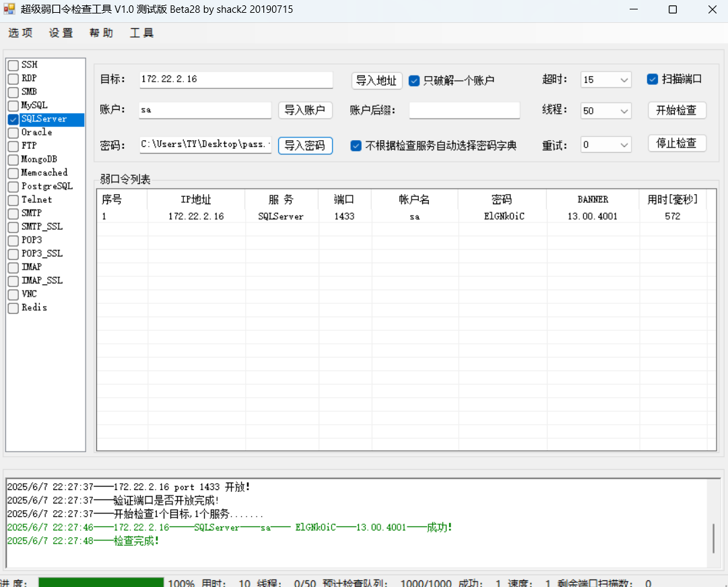The height and width of the screenshot is (587, 728).
Task: Click the 导入密码 button
Action: click(x=305, y=146)
